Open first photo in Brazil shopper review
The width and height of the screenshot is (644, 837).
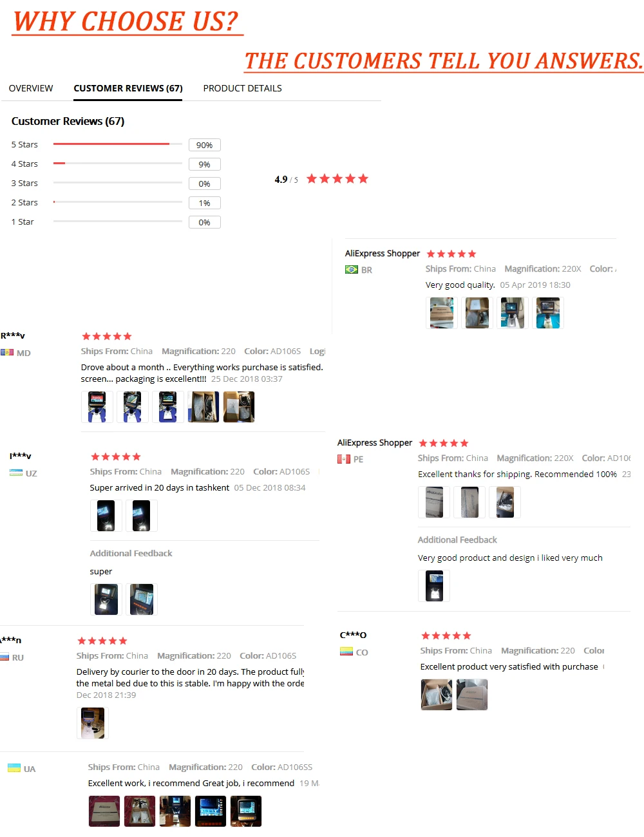[x=442, y=313]
